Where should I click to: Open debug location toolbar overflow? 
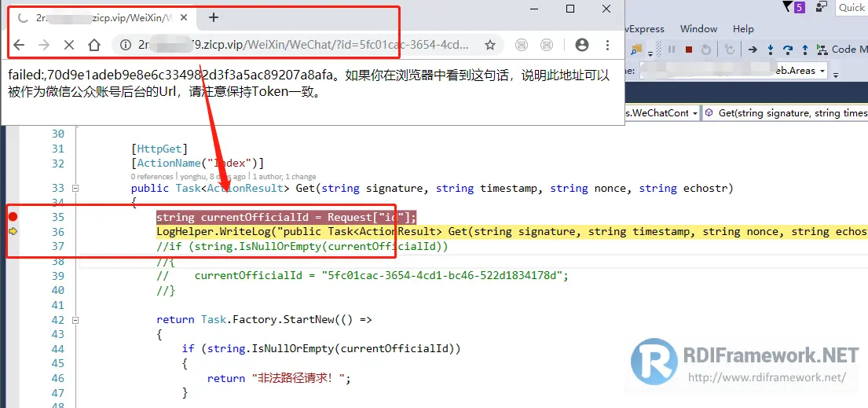[836, 74]
